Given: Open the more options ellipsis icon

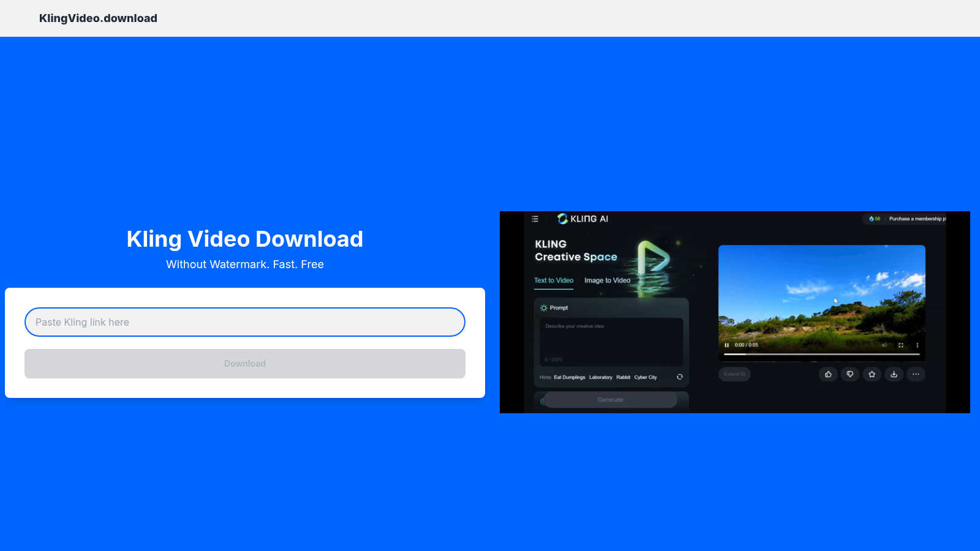Looking at the screenshot, I should 916,374.
